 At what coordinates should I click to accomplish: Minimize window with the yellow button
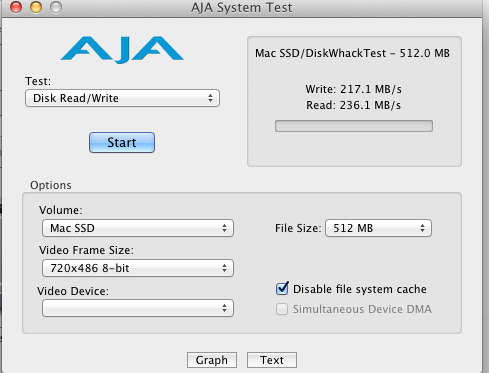tap(36, 6)
